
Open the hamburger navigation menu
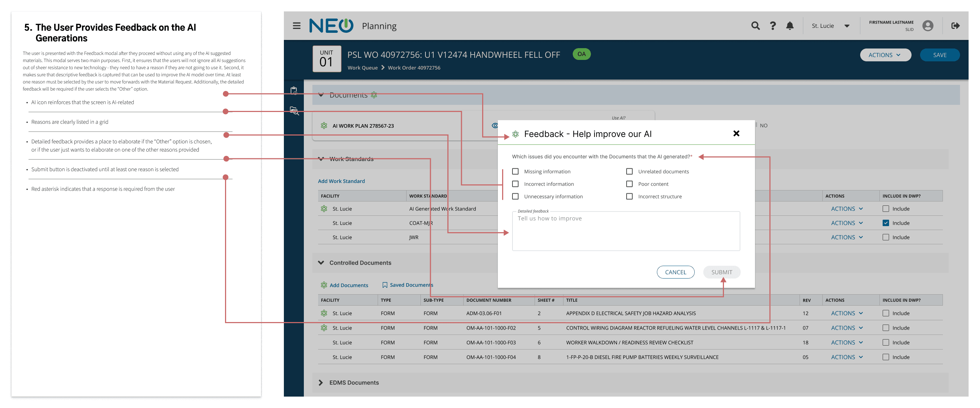click(296, 26)
